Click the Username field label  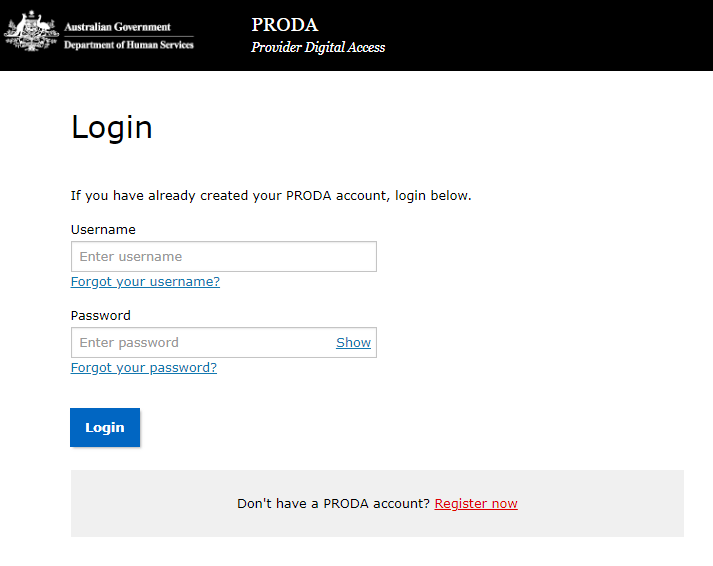(103, 230)
